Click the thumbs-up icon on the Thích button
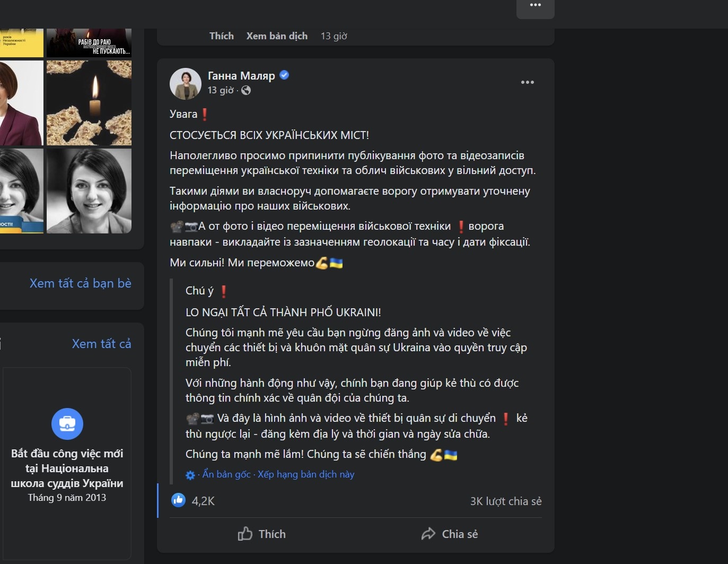Image resolution: width=728 pixels, height=564 pixels. point(245,534)
